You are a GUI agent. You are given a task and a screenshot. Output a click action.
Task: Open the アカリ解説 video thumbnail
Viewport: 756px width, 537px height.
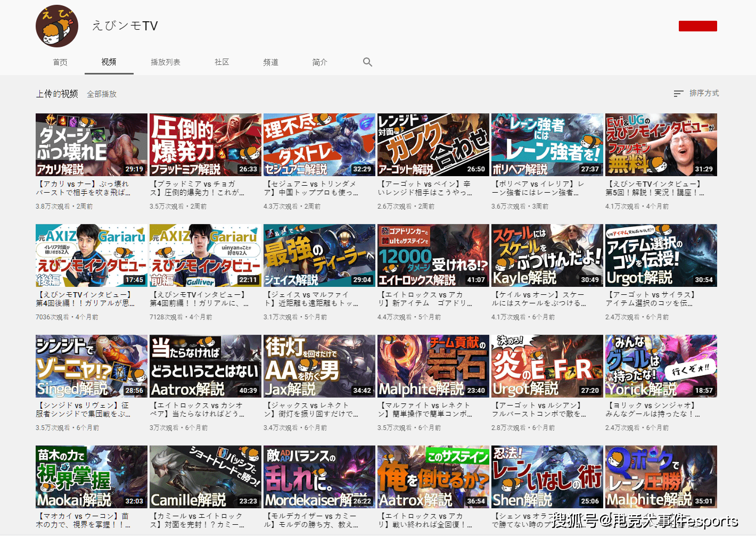92,145
